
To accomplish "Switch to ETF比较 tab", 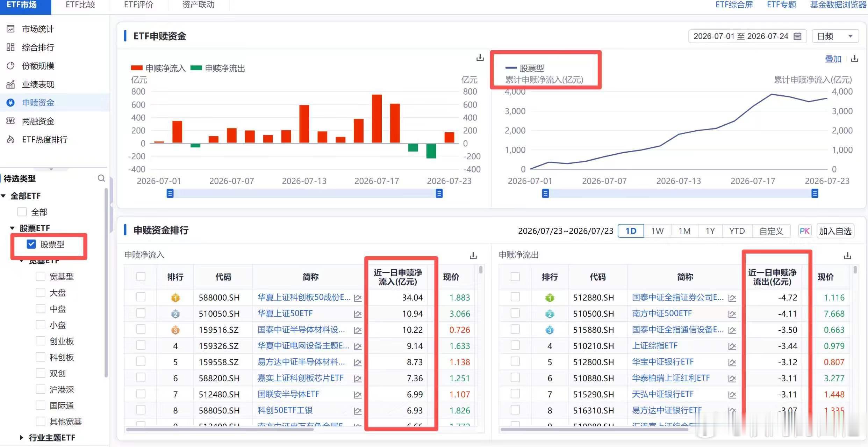I will point(80,5).
